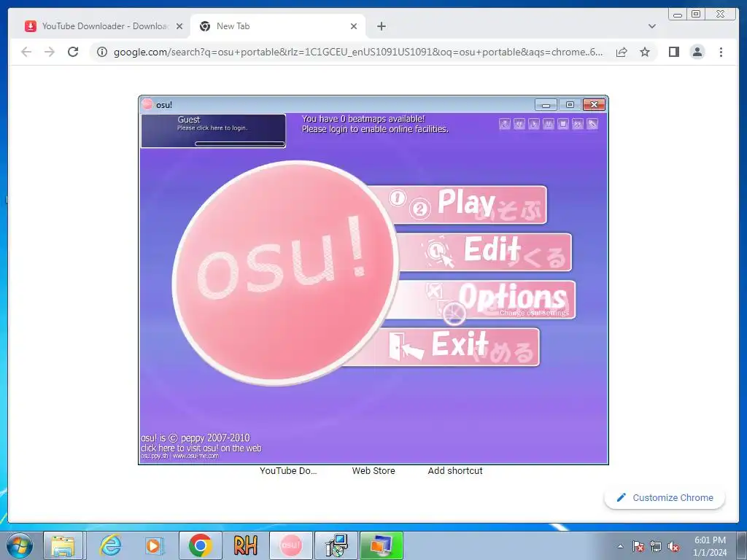Skip to next track in osu! jukebox

(578, 124)
